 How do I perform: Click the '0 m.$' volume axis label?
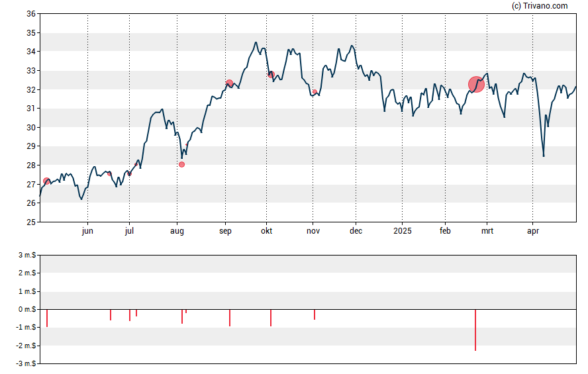27,309
